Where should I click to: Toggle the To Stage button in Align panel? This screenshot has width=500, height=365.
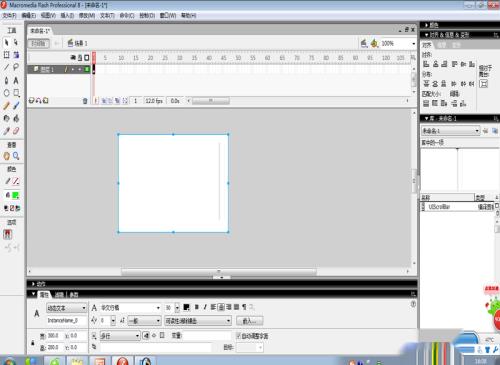pyautogui.click(x=484, y=83)
